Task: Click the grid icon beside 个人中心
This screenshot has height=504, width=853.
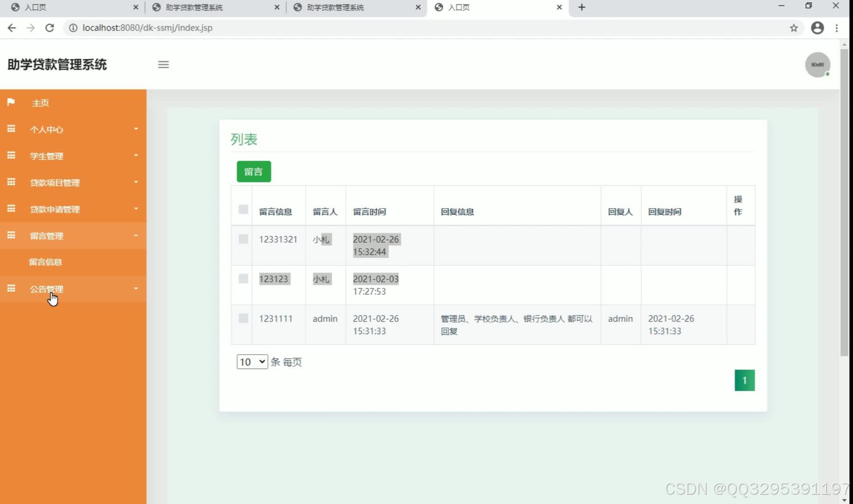Action: click(x=11, y=128)
